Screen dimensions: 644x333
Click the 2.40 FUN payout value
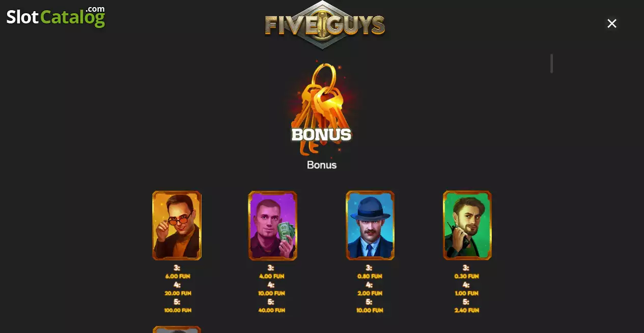point(467,310)
